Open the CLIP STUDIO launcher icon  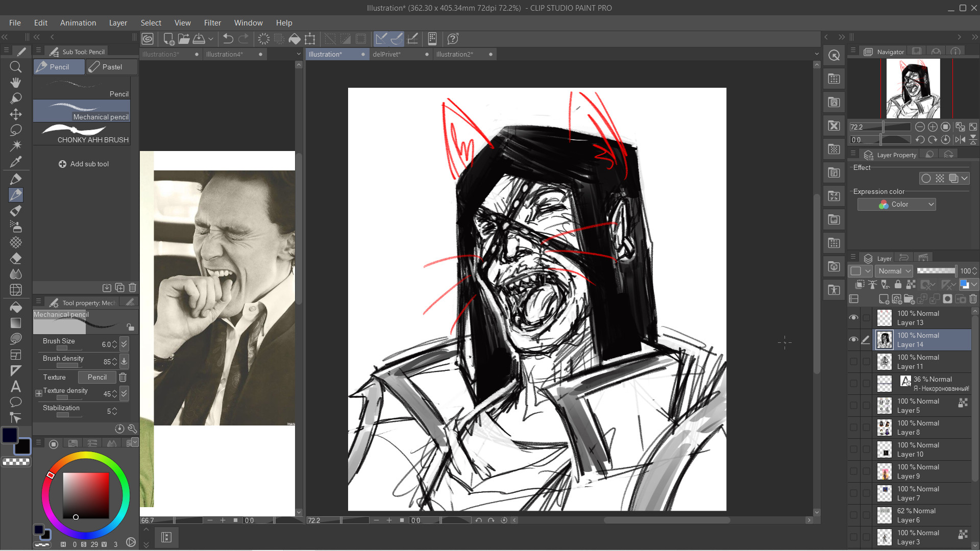[148, 39]
